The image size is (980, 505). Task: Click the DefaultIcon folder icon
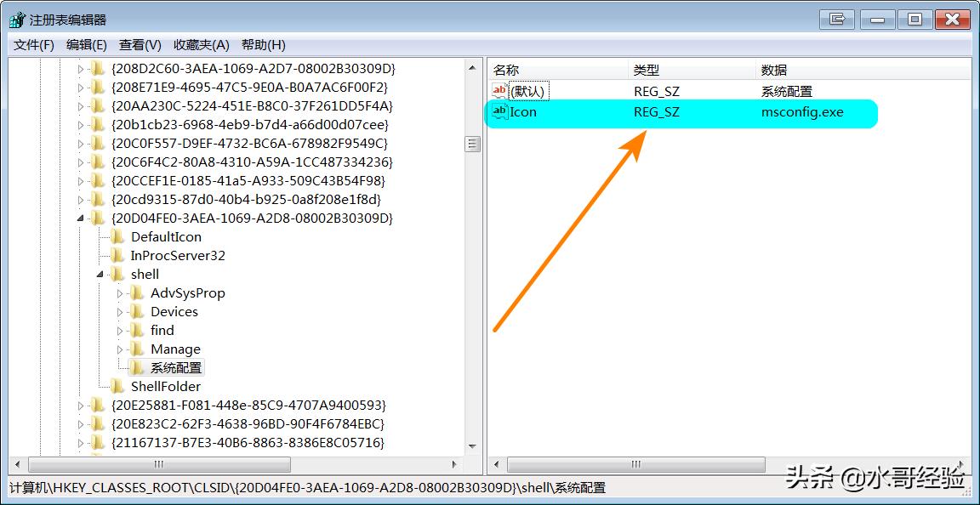pos(117,237)
